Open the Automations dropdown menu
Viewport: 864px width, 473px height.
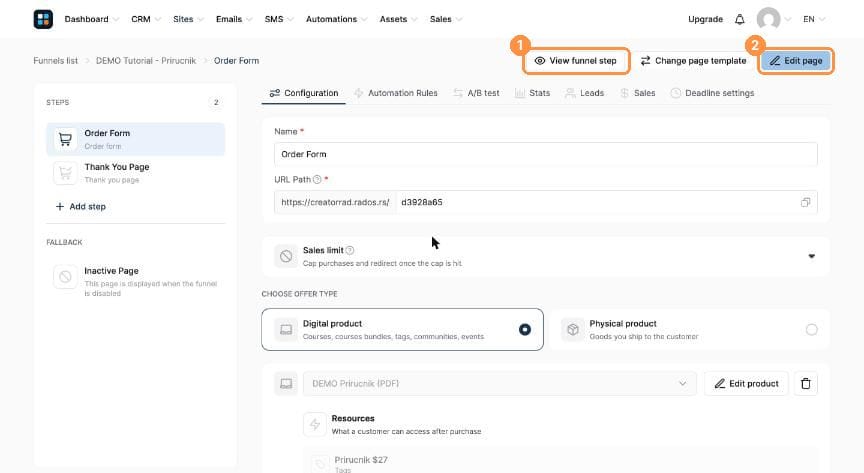click(336, 19)
